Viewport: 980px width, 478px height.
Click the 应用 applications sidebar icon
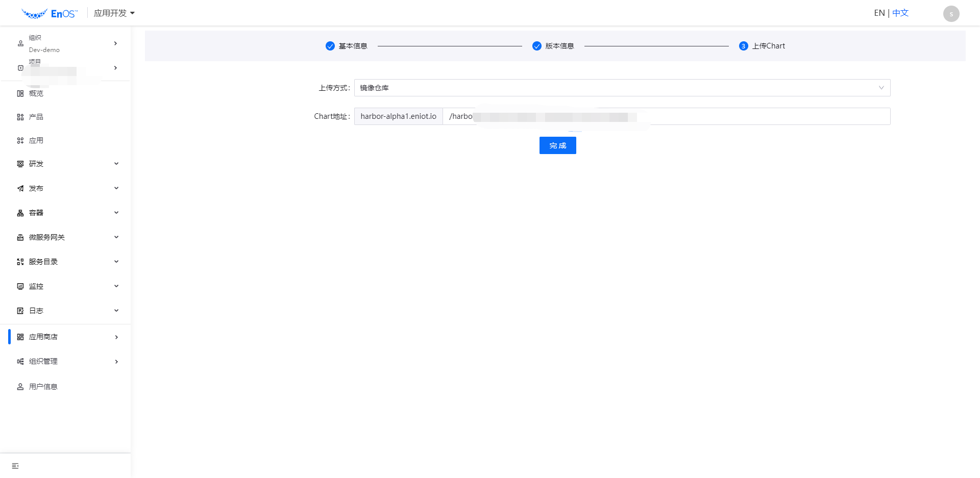20,140
